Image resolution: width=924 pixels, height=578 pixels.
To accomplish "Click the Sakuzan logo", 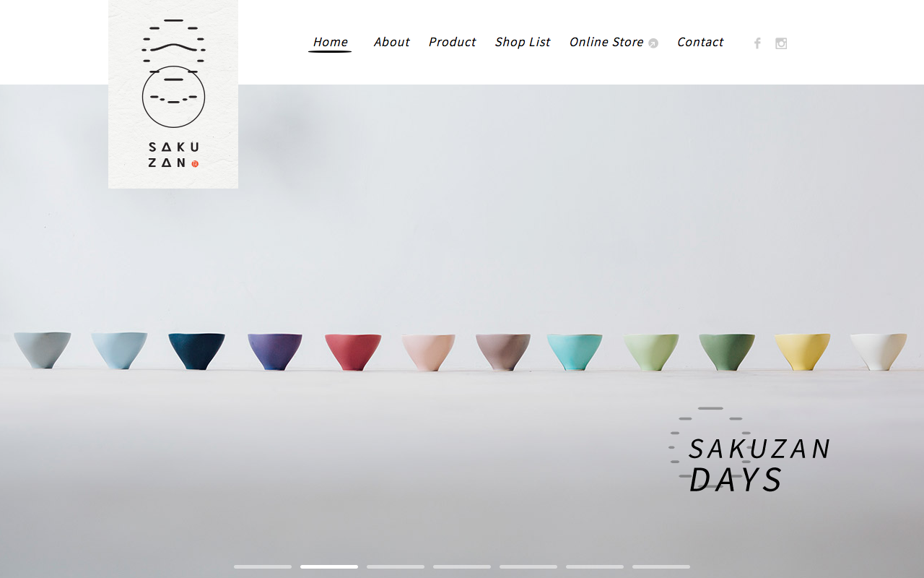I will 173,94.
